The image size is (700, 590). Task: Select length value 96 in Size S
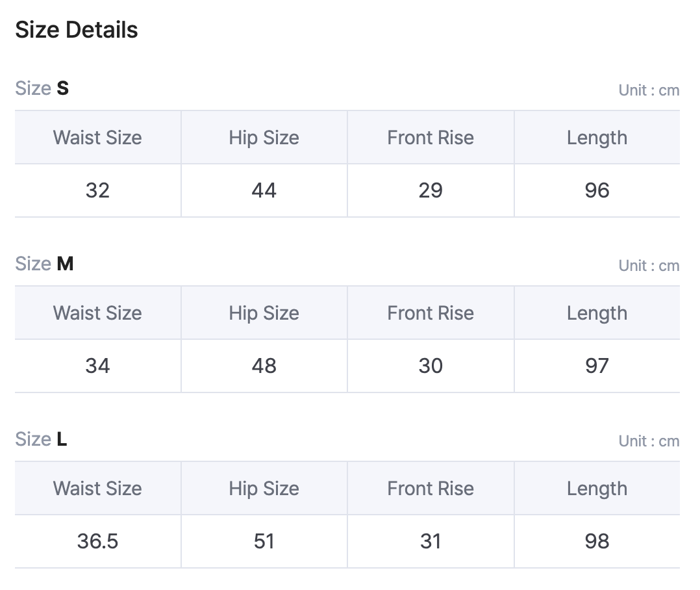[597, 190]
